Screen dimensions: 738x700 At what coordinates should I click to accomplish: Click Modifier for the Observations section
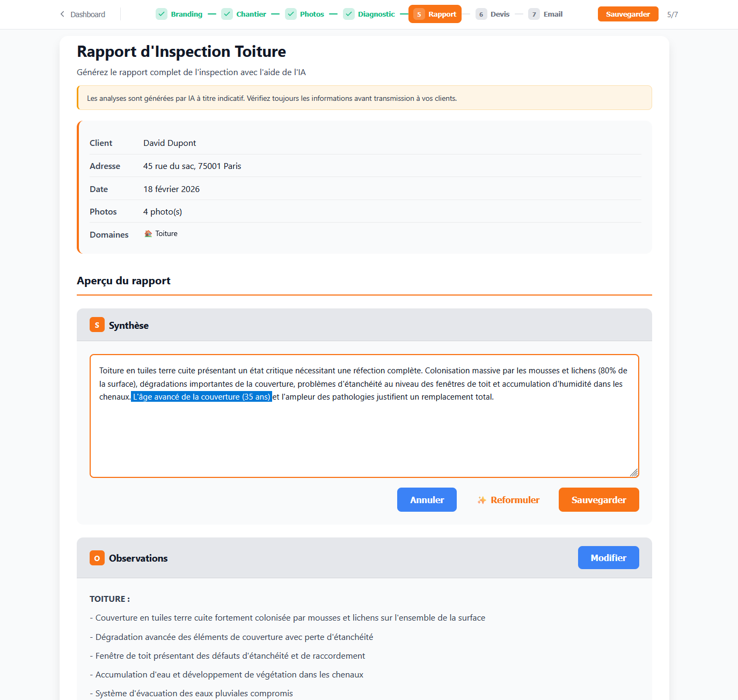tap(608, 558)
